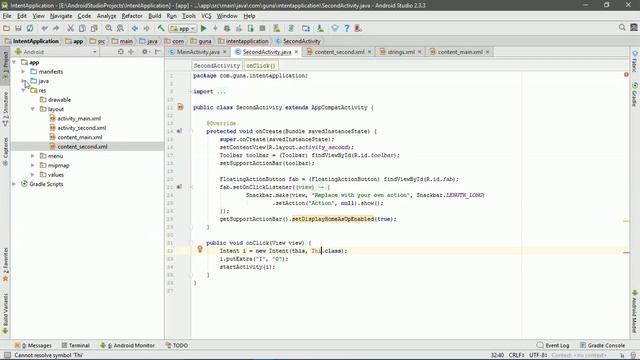Open the app run configuration dropdown

(183, 29)
